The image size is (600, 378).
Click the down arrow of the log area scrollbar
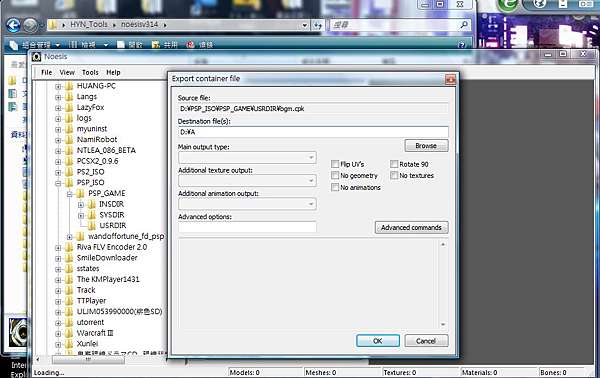pyautogui.click(x=443, y=324)
